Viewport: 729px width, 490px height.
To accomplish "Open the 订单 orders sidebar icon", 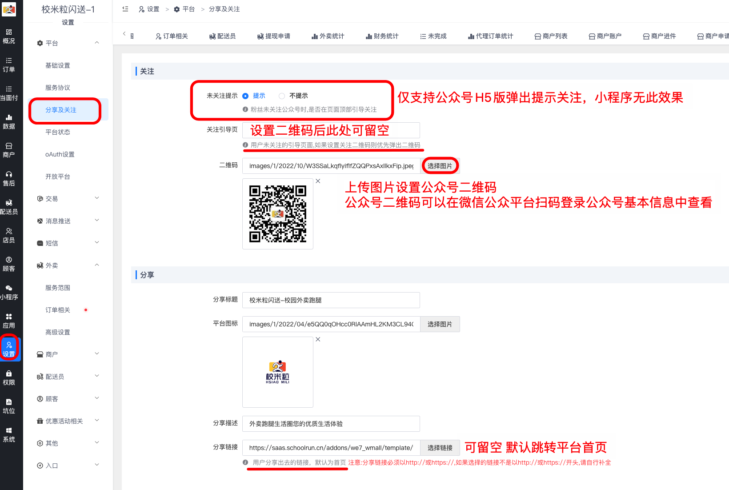I will coord(9,65).
